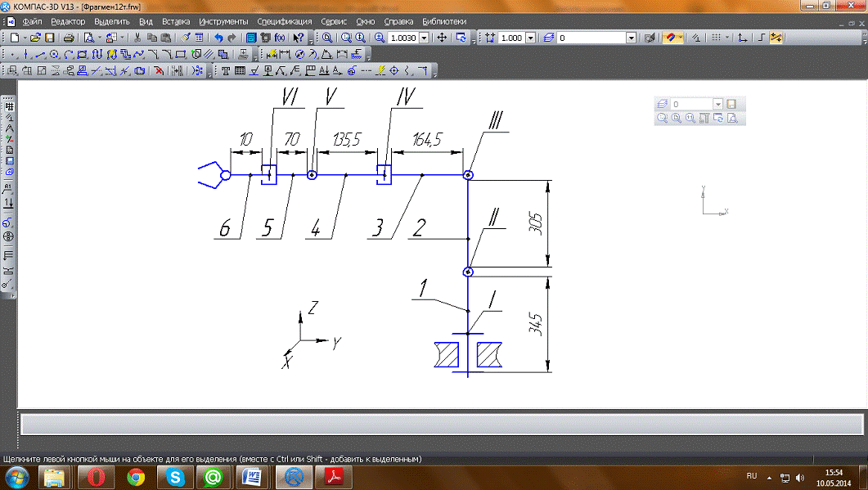Open the Спецификация menu
The height and width of the screenshot is (490, 868).
(284, 21)
